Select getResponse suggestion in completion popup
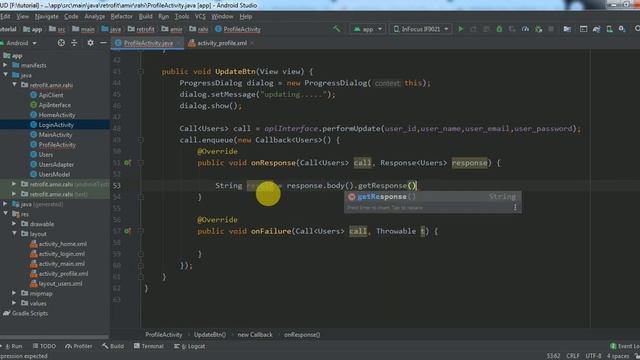This screenshot has width=640, height=360. (x=433, y=197)
